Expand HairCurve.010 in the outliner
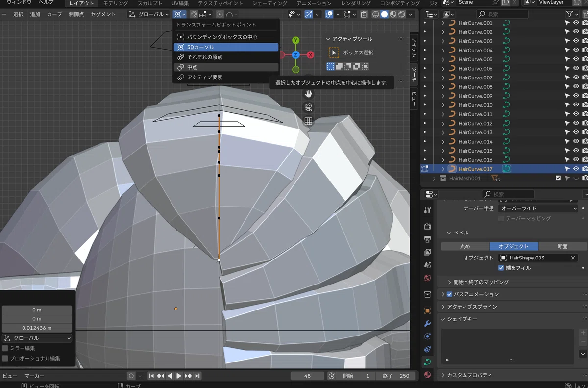Viewport: 588px width, 388px height. (443, 105)
